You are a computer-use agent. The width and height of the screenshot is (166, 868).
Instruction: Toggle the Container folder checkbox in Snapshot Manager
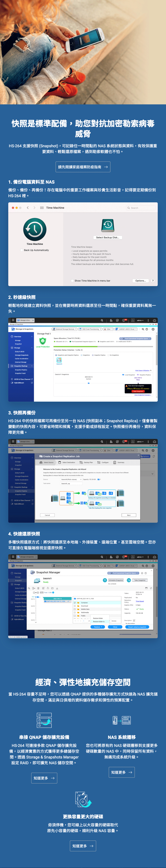click(75, 603)
